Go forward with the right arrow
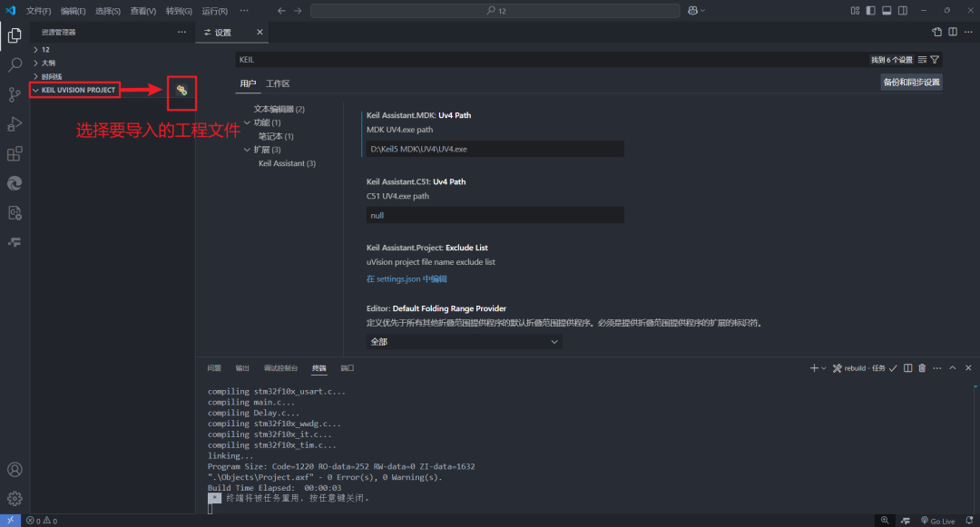This screenshot has width=980, height=527. (x=298, y=11)
